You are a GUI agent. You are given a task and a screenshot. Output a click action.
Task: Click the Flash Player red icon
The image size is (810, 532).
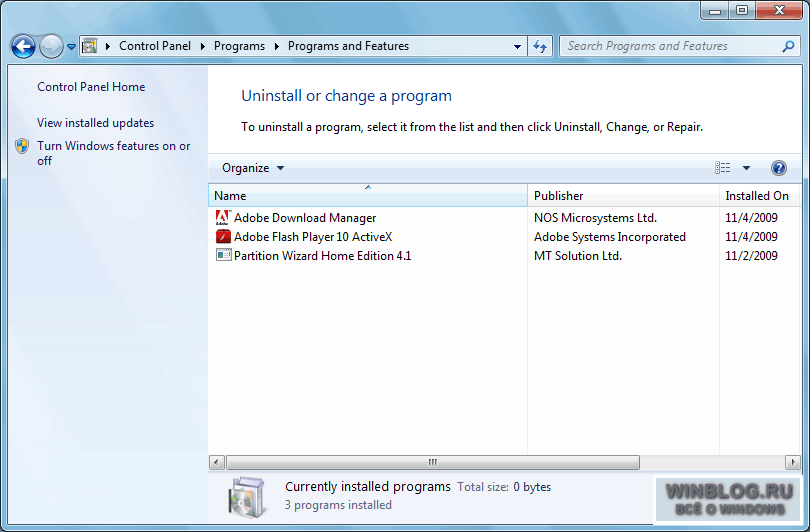tap(223, 237)
